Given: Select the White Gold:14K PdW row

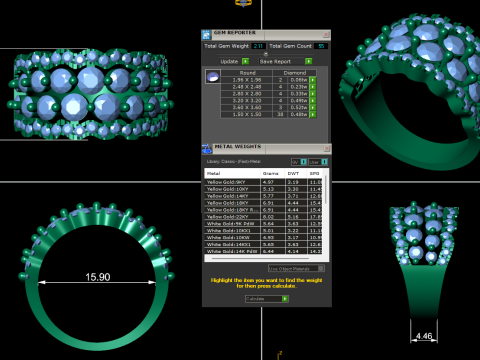Looking at the screenshot, I should click(263, 251).
